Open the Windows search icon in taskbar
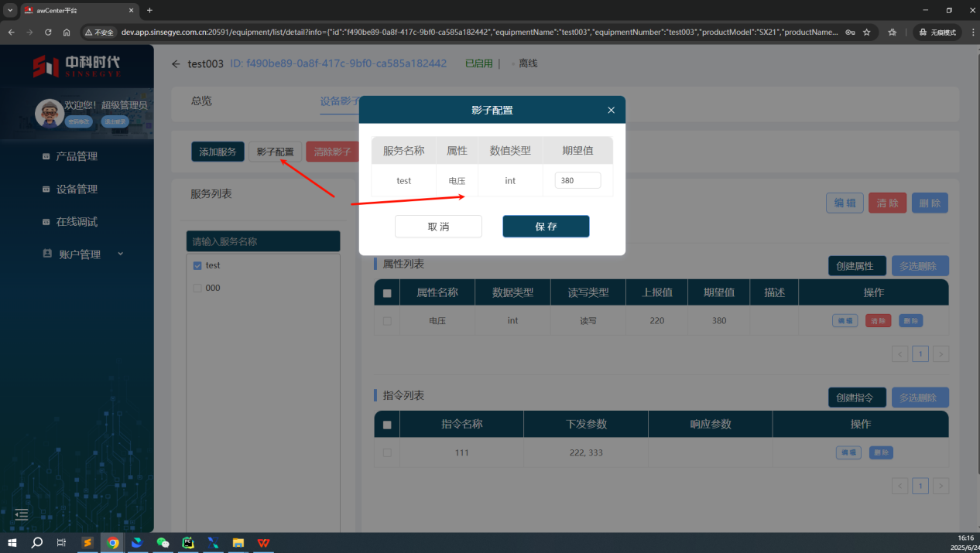Image resolution: width=980 pixels, height=553 pixels. 36,543
